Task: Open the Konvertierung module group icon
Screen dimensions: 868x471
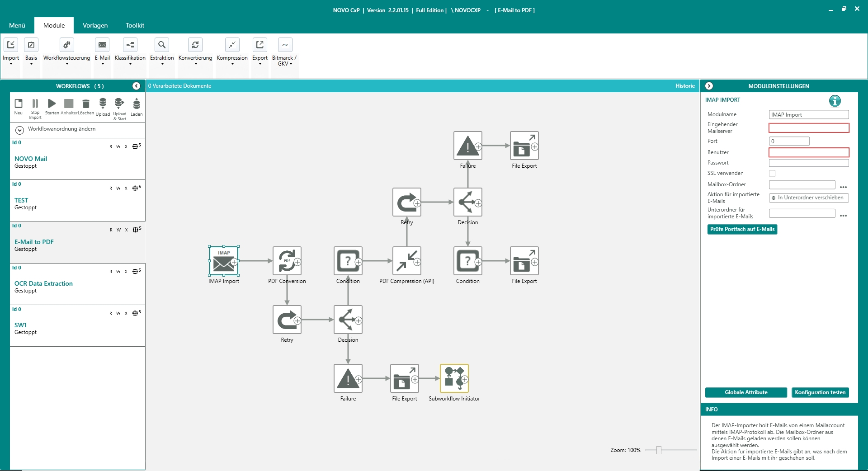Action: (x=195, y=45)
